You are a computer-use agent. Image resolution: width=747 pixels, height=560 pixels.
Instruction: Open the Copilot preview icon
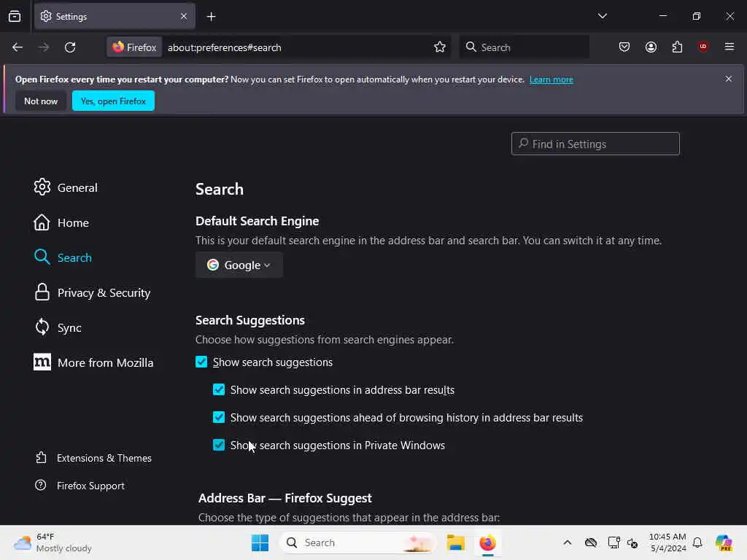[723, 542]
